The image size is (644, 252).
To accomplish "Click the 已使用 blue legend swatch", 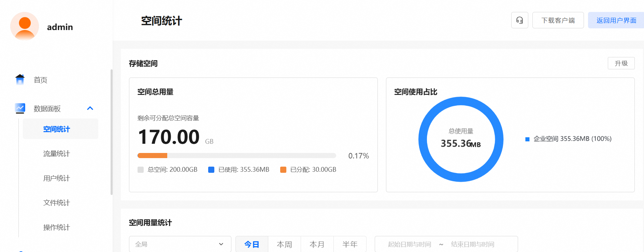I will [211, 170].
